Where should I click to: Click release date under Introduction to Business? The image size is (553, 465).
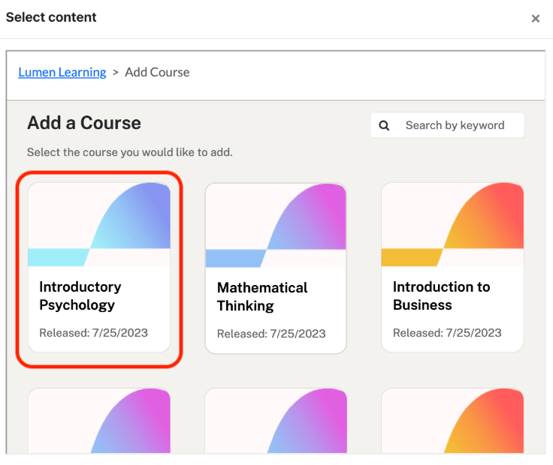tap(447, 333)
